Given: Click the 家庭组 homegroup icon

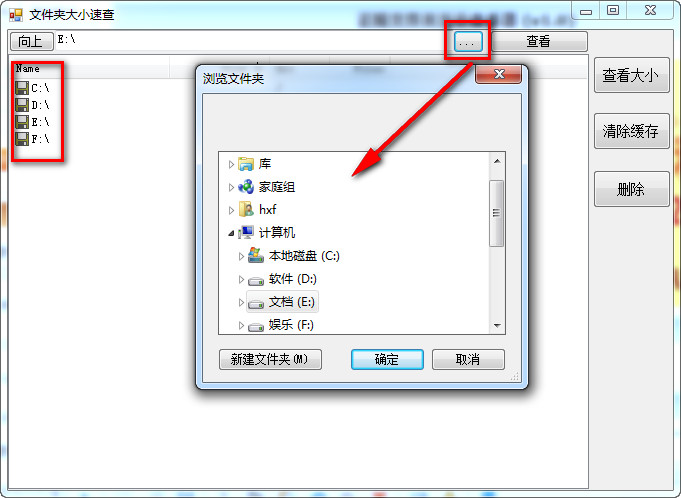Looking at the screenshot, I should click(x=246, y=187).
